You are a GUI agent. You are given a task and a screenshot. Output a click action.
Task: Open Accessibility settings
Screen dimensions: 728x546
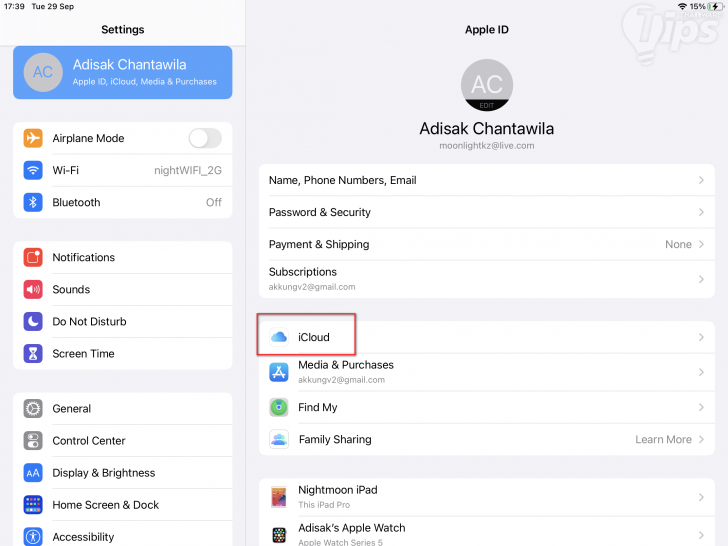pyautogui.click(x=123, y=534)
